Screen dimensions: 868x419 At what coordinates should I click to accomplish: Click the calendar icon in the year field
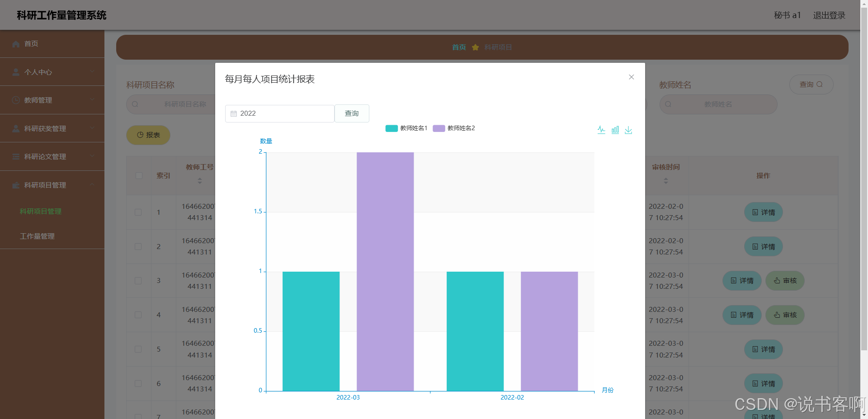coord(234,114)
